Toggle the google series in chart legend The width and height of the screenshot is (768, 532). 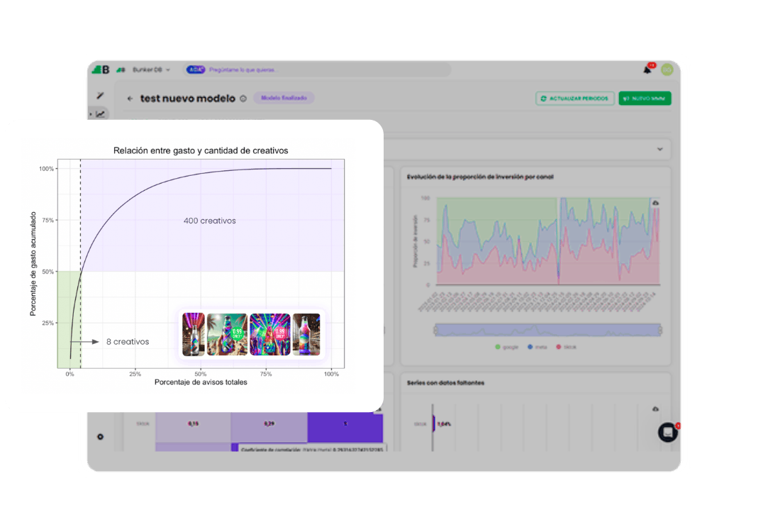(506, 347)
